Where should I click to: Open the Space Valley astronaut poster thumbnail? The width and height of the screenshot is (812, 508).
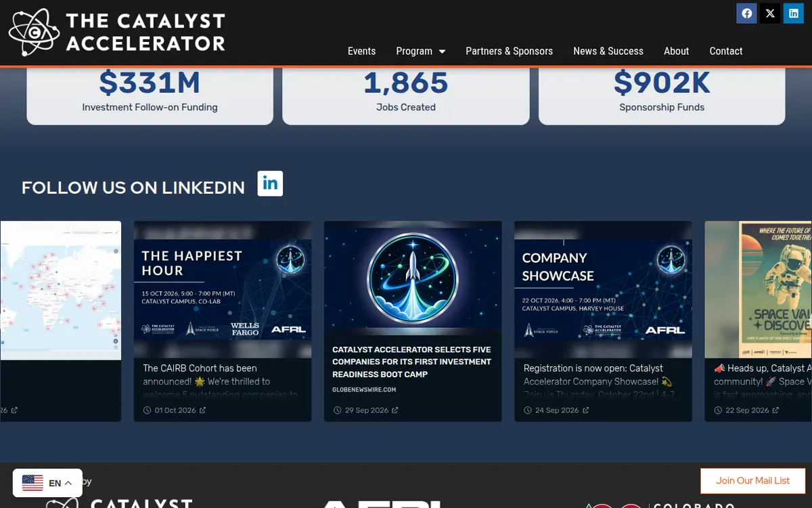(759, 289)
